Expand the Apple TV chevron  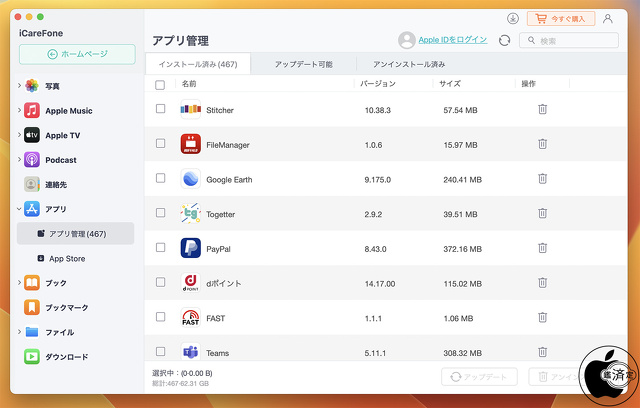(x=19, y=134)
